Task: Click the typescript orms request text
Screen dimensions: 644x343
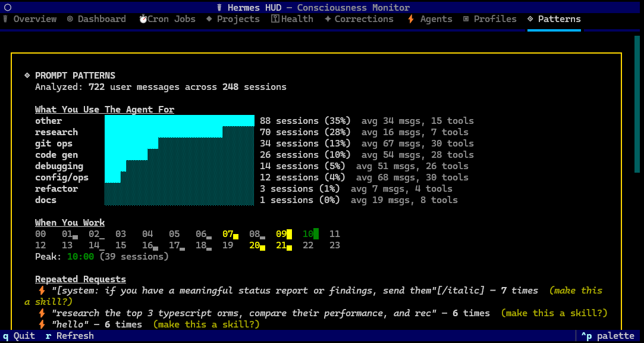Action: pos(244,313)
